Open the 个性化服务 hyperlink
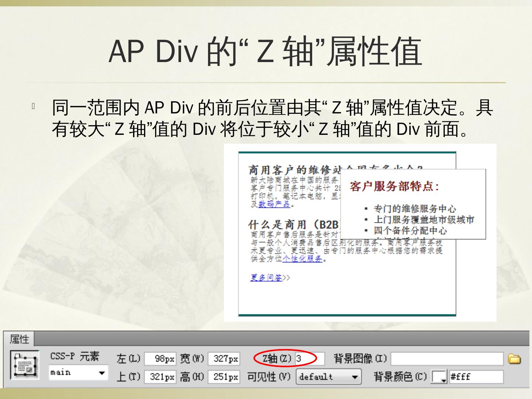532x399 pixels. click(x=303, y=259)
